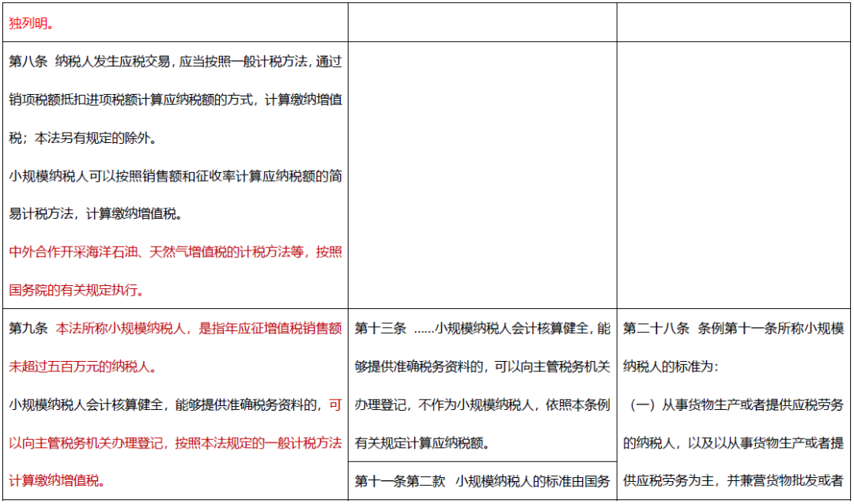Click the line '供应税劳务为主，并兼营货物批发或者'
The height and width of the screenshot is (504, 854).
pyautogui.click(x=734, y=480)
